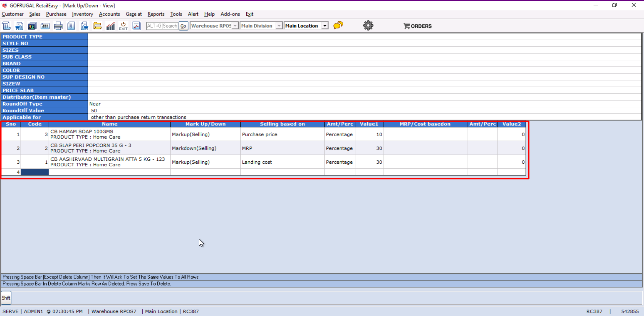Expand the Warehouse RPOS dropdown

(x=235, y=26)
